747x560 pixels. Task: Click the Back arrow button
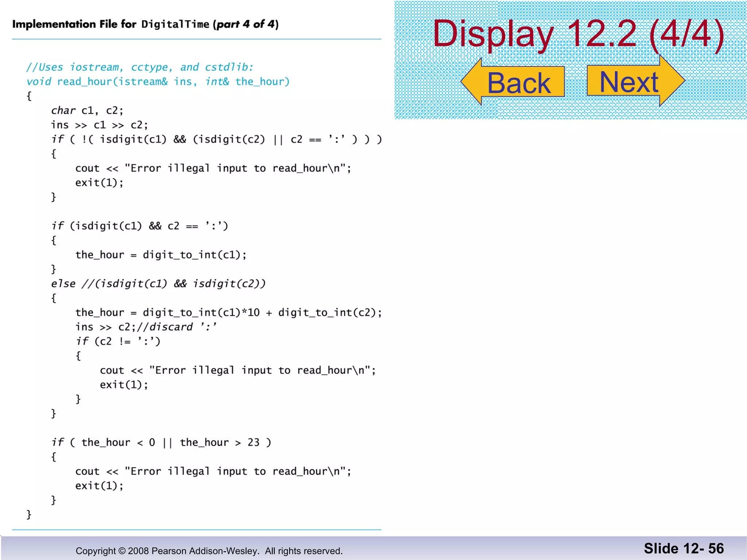click(x=512, y=82)
